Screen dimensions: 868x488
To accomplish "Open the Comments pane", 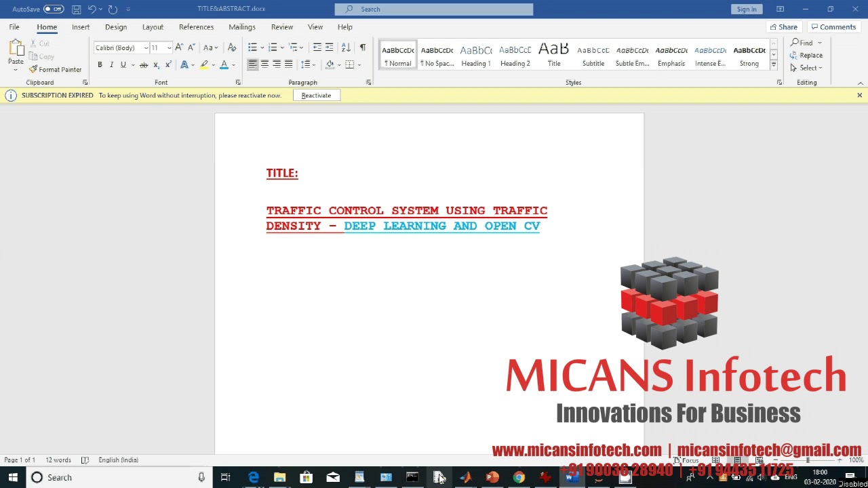I will pyautogui.click(x=833, y=27).
